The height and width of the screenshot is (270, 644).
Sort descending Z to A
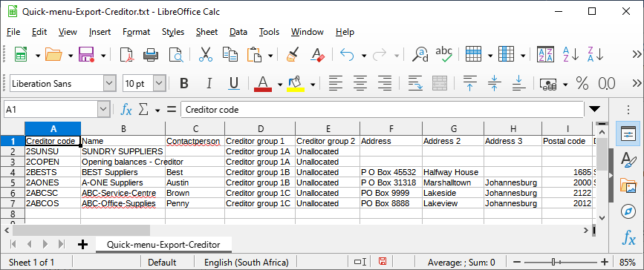click(x=595, y=55)
